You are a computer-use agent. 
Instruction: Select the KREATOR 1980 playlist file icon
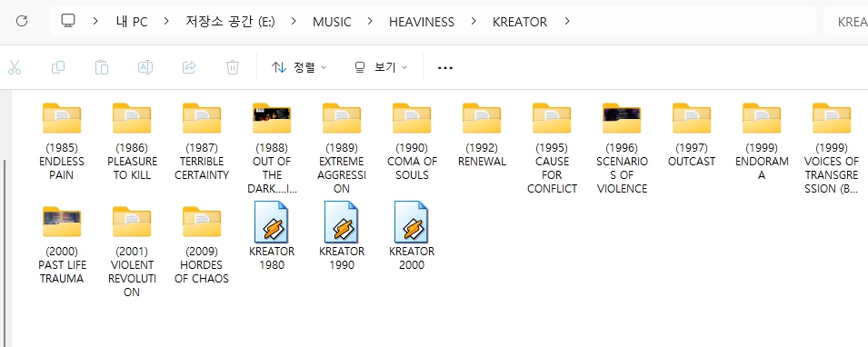click(x=272, y=222)
